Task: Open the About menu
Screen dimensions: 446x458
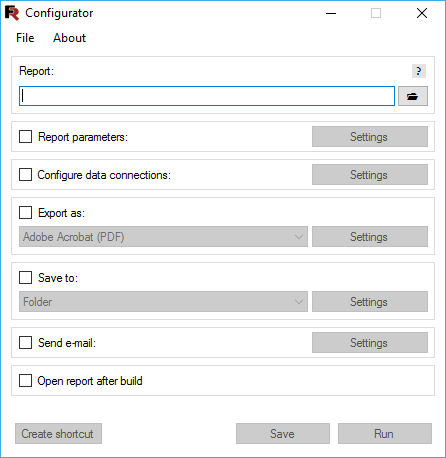Action: click(x=70, y=38)
